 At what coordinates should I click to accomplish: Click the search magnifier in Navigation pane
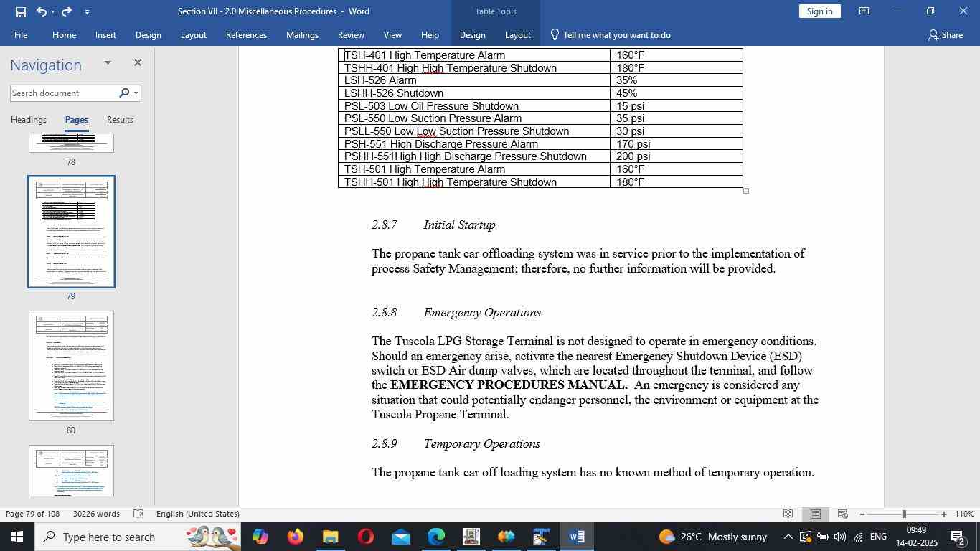(x=124, y=93)
